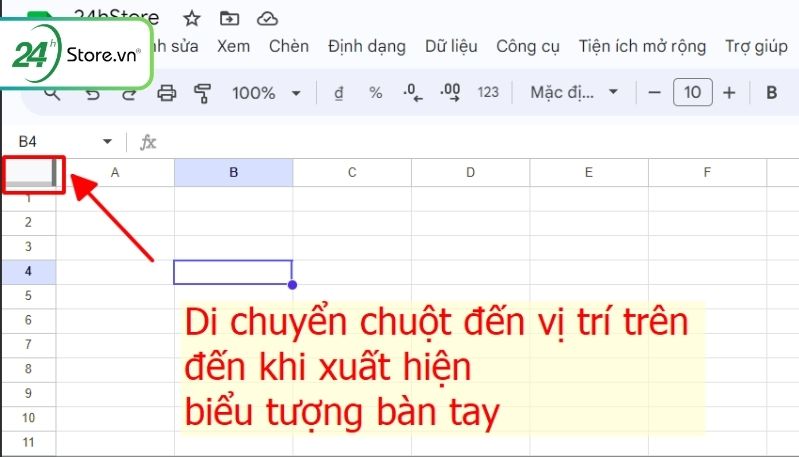799x457 pixels.
Task: Select row 11 header
Action: pos(29,442)
